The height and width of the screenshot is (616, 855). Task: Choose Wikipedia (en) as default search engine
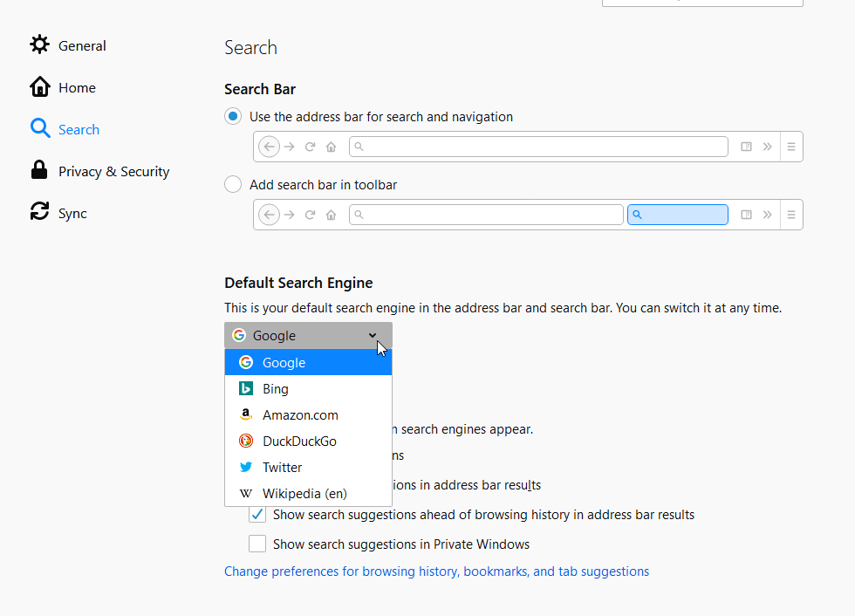(x=308, y=493)
